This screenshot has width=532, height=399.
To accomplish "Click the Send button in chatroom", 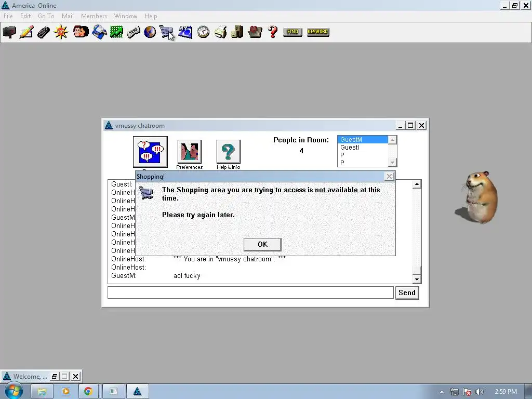I will coord(407,293).
